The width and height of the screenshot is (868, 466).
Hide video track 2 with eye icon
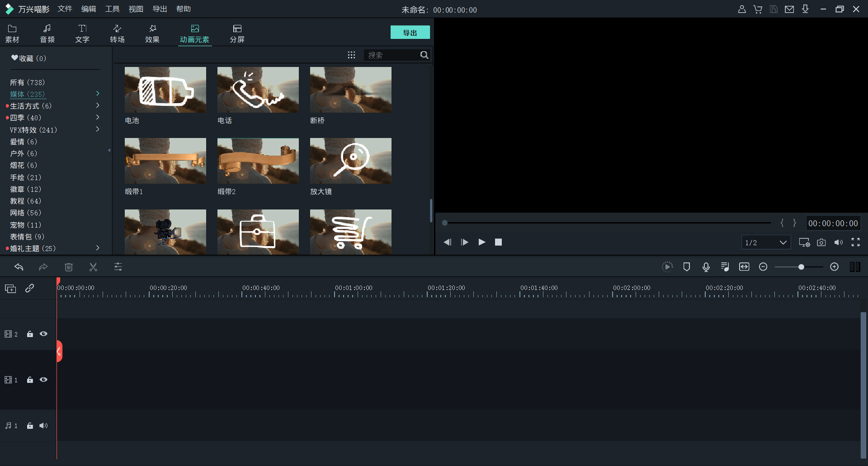click(43, 334)
